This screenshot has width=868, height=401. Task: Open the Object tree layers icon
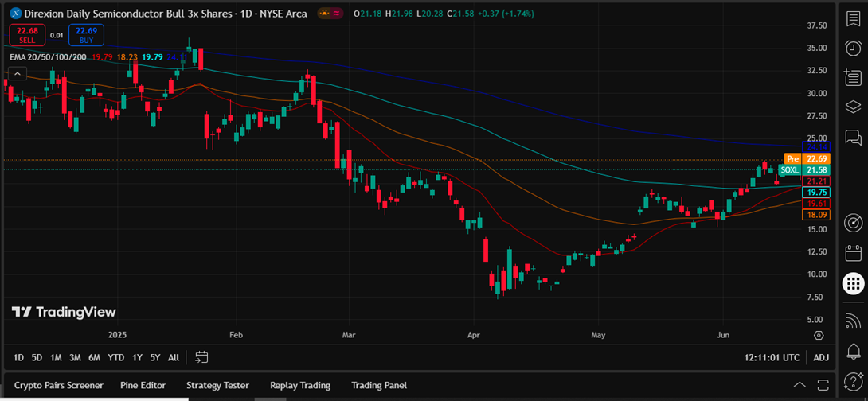853,107
